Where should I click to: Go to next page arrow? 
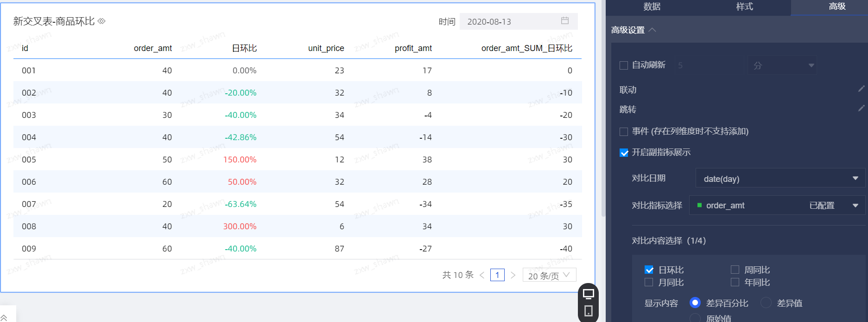(x=513, y=275)
